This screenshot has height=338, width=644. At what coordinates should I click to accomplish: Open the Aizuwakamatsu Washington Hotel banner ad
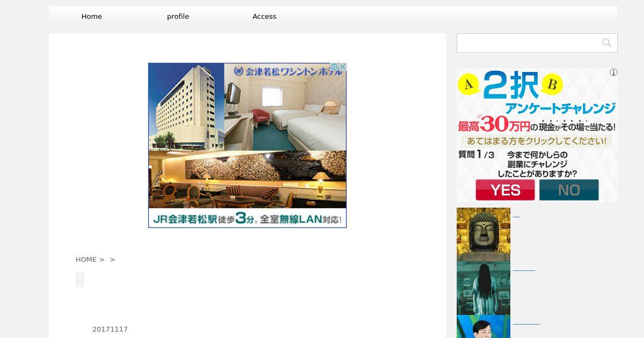pyautogui.click(x=247, y=145)
